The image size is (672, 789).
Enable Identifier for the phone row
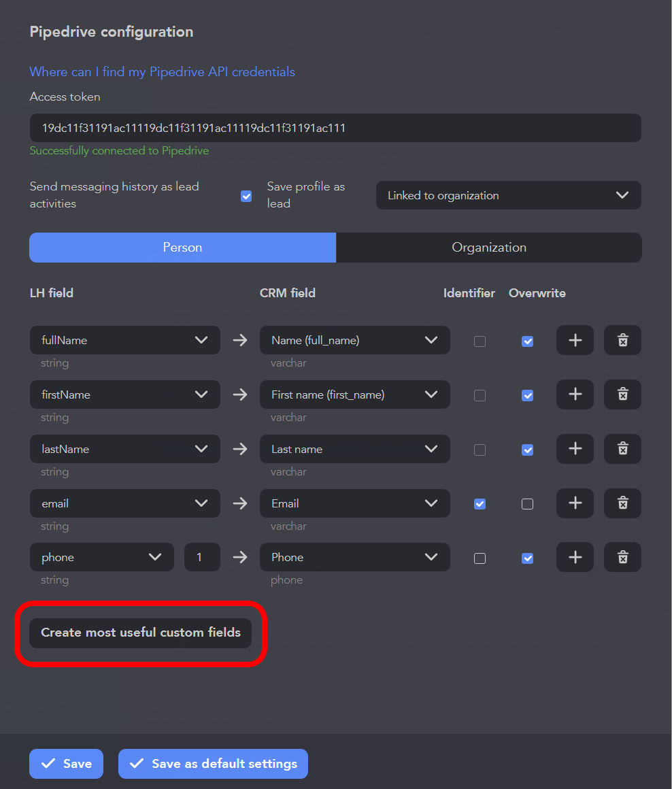[x=480, y=558]
